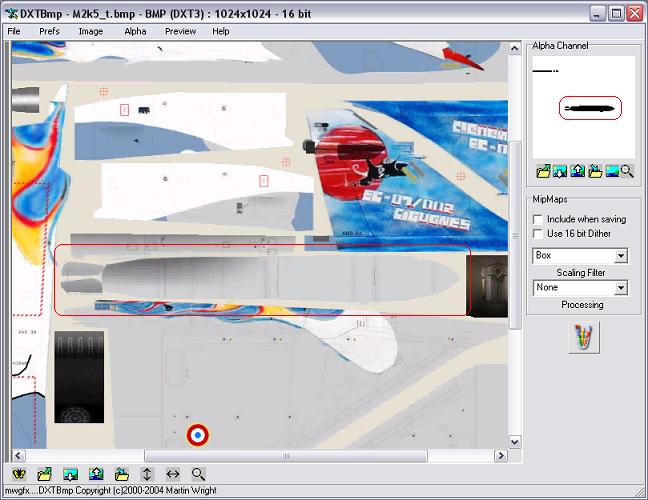Click the alpha channel preview thumbnail
The height and width of the screenshot is (500, 648).
584,107
